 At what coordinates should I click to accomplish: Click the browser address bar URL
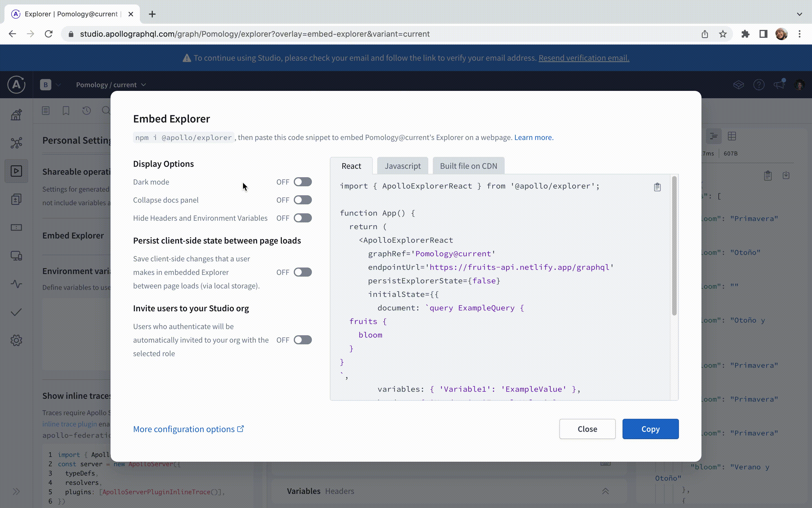255,34
